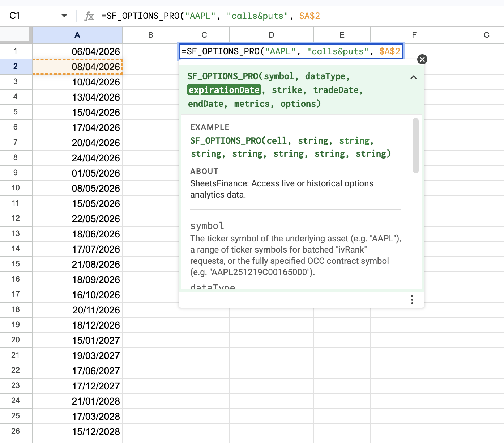Click cell containing 15/12/2028
Screen dimensions: 504x443
pyautogui.click(x=77, y=431)
